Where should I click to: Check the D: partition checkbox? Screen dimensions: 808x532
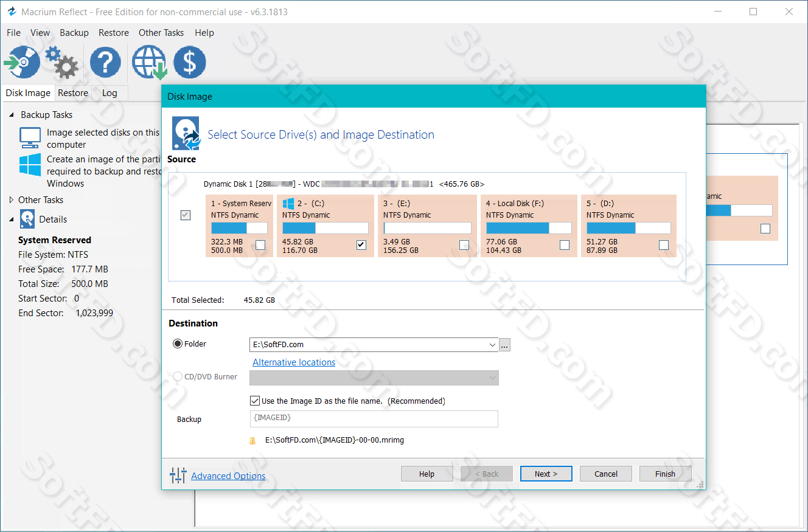point(664,245)
